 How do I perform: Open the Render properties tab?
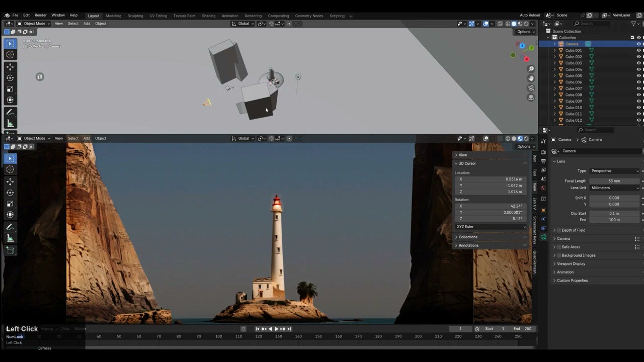click(x=543, y=152)
